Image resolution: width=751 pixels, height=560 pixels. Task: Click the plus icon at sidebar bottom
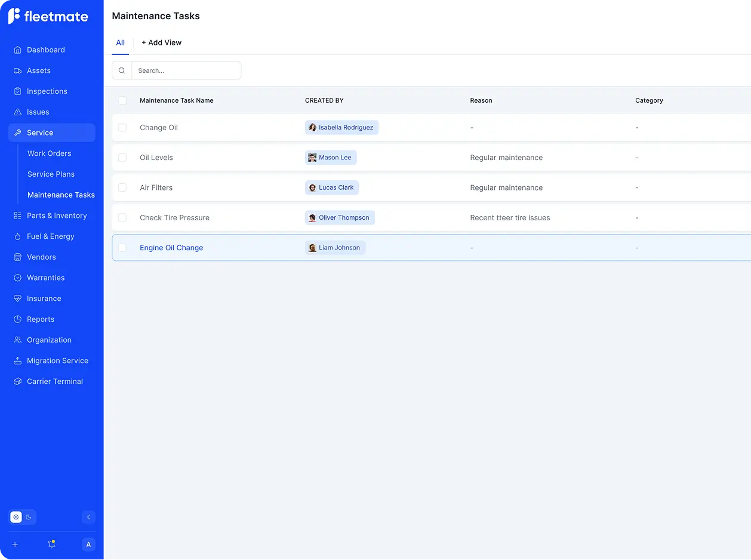click(x=15, y=544)
